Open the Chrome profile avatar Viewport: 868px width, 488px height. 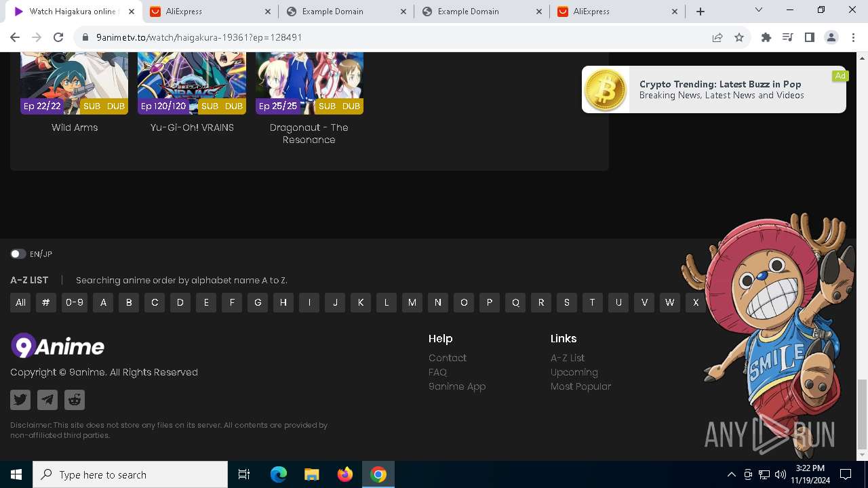pyautogui.click(x=831, y=37)
